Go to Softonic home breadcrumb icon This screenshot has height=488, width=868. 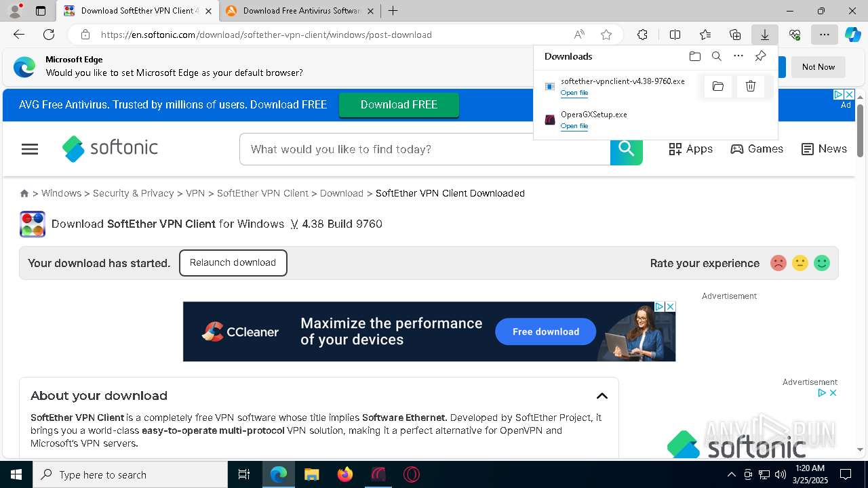pos(24,193)
